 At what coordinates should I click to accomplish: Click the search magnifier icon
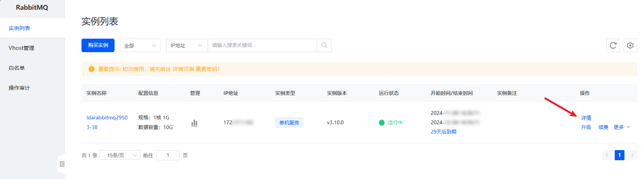pos(324,45)
